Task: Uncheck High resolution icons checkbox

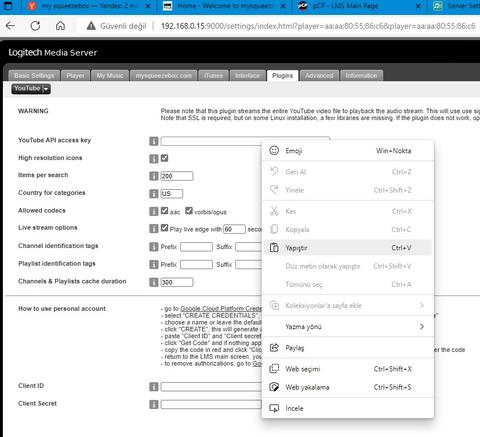Action: (x=164, y=158)
